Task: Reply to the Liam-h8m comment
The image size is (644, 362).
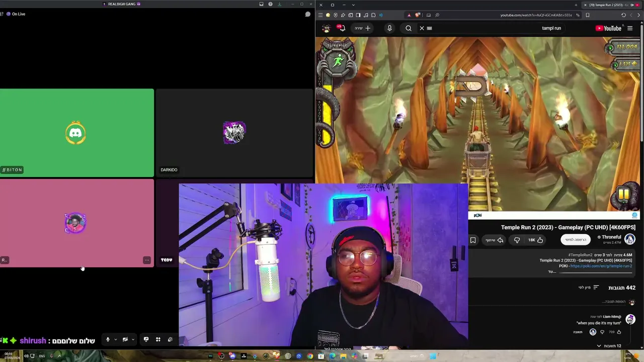Action: pos(578,332)
